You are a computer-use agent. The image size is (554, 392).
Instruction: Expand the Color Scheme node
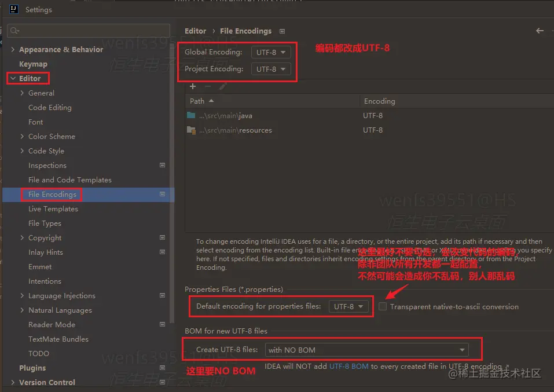(x=22, y=137)
